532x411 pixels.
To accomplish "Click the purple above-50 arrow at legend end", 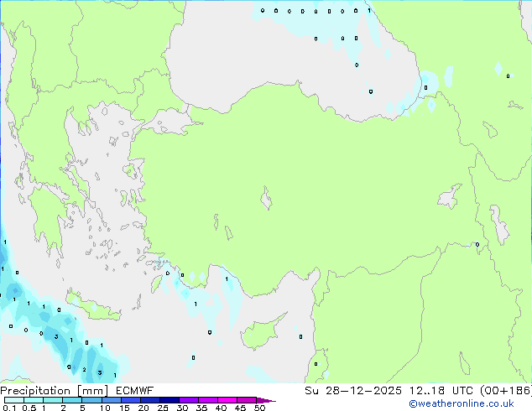I will pyautogui.click(x=266, y=400).
